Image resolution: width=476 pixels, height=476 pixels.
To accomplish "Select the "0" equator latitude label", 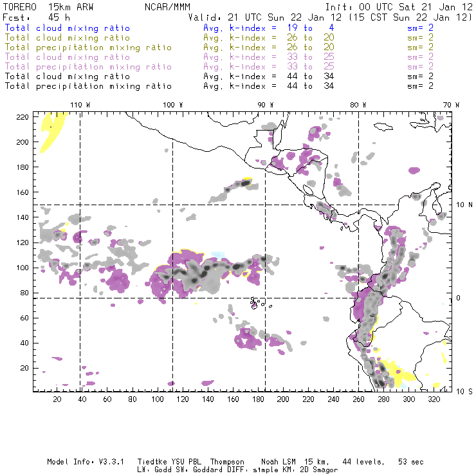I will (458, 298).
